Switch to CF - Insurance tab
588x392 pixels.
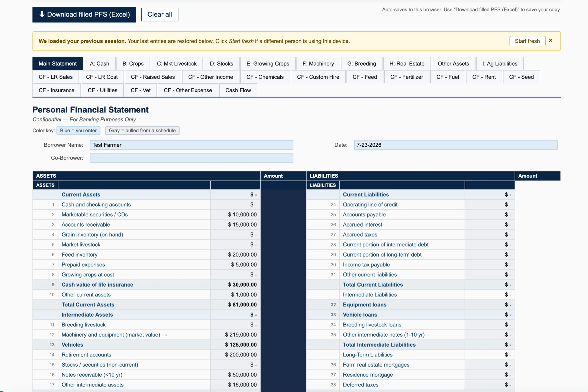coord(57,90)
